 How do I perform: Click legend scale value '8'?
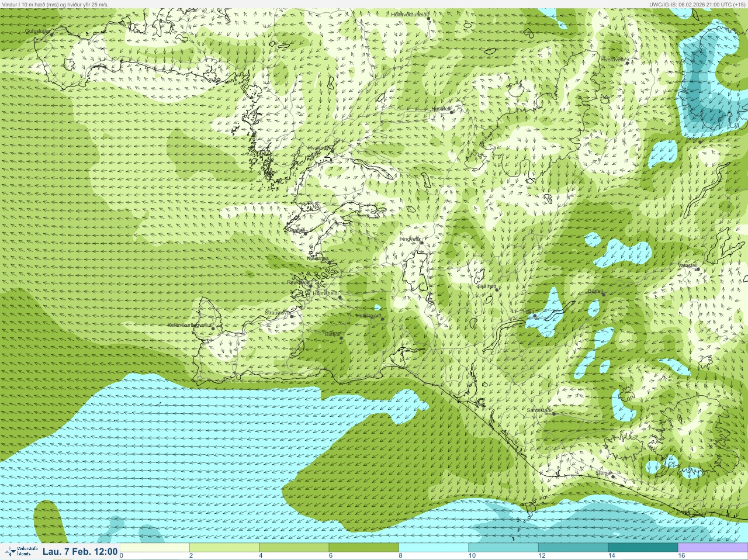401,556
